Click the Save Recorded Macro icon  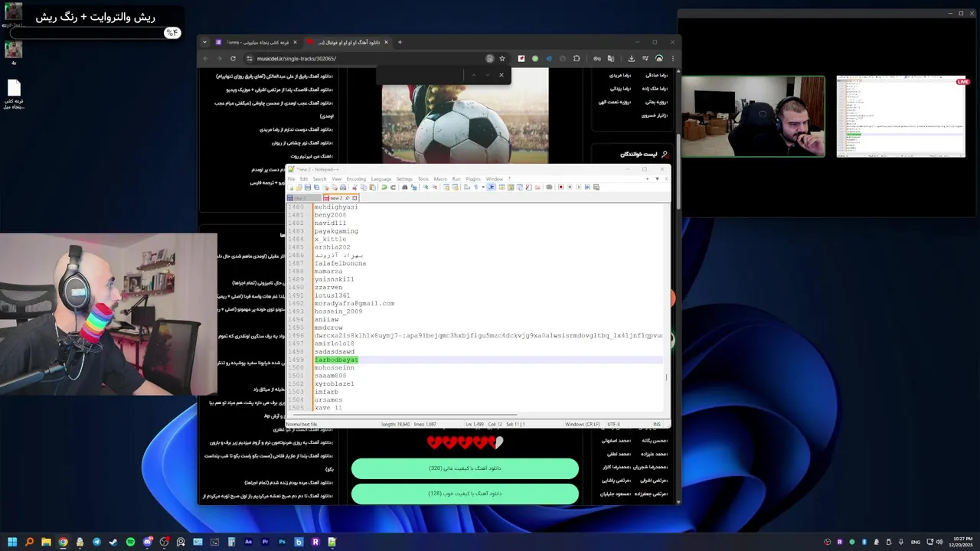(x=596, y=187)
